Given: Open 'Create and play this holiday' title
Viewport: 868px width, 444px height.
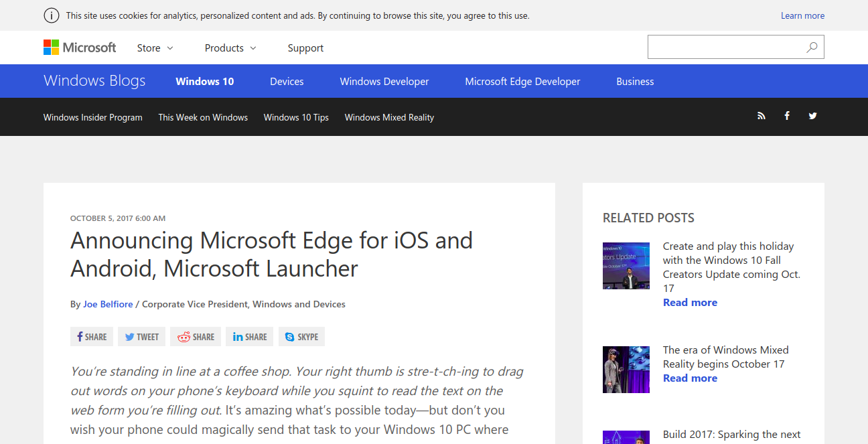Looking at the screenshot, I should click(x=731, y=267).
